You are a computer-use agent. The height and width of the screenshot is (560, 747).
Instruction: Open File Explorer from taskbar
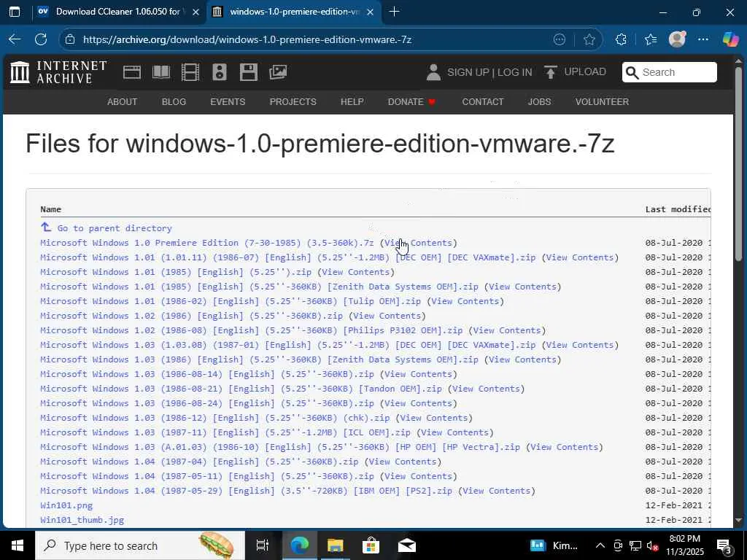(x=335, y=545)
